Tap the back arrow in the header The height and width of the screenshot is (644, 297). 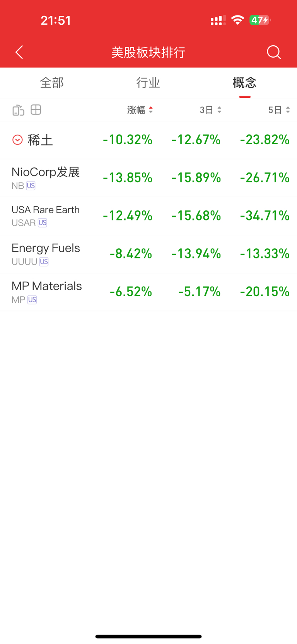pyautogui.click(x=19, y=52)
